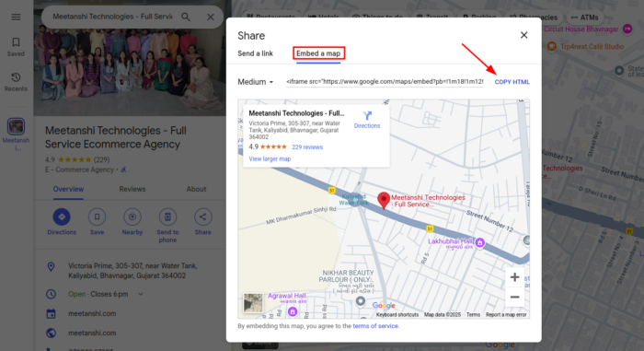Click the satellite layer thumbnail in preview map

[253, 304]
